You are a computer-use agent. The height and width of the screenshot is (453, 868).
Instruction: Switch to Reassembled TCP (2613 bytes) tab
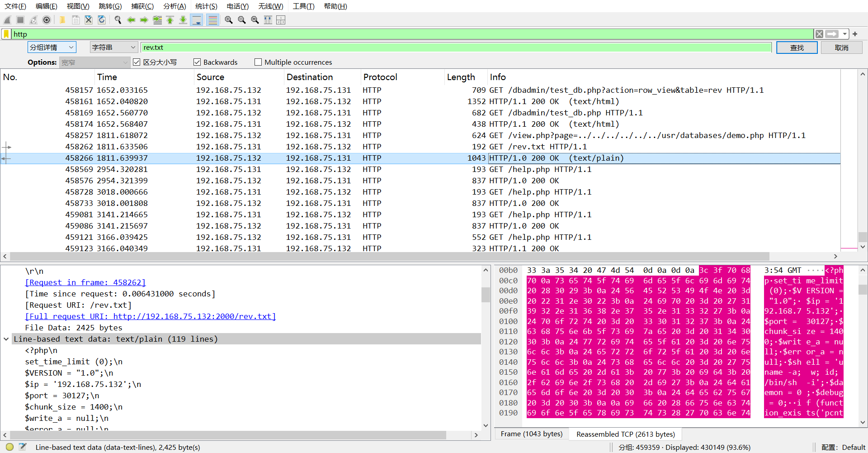626,434
